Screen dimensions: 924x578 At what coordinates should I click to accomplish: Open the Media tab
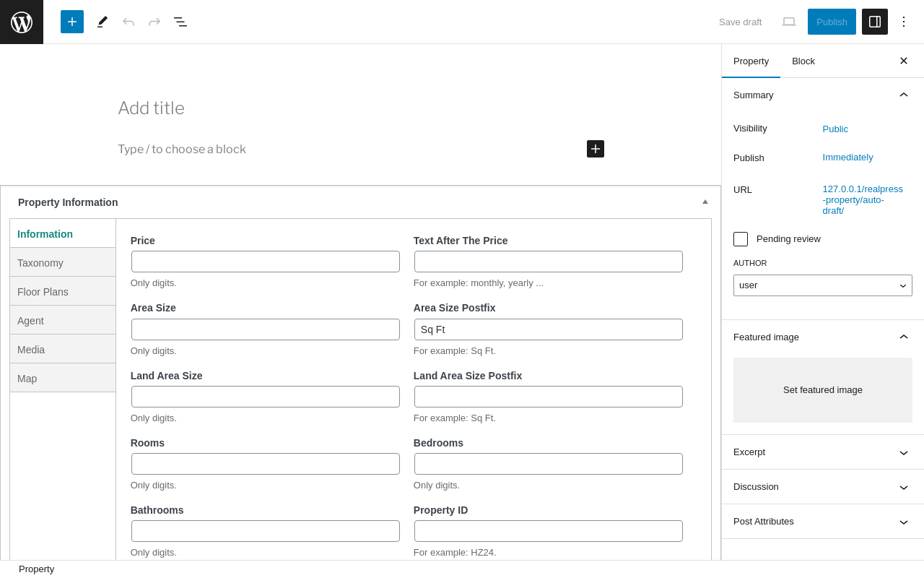(x=63, y=349)
